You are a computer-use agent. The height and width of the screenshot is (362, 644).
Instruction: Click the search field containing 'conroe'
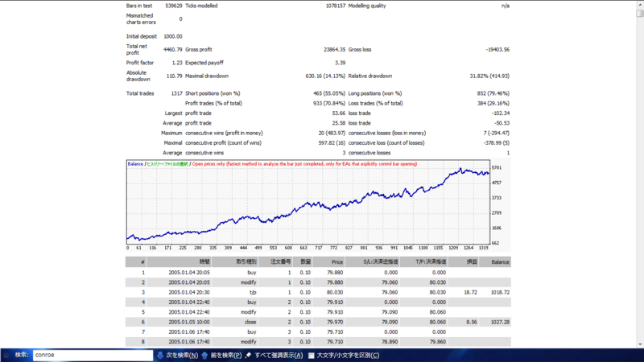point(93,355)
